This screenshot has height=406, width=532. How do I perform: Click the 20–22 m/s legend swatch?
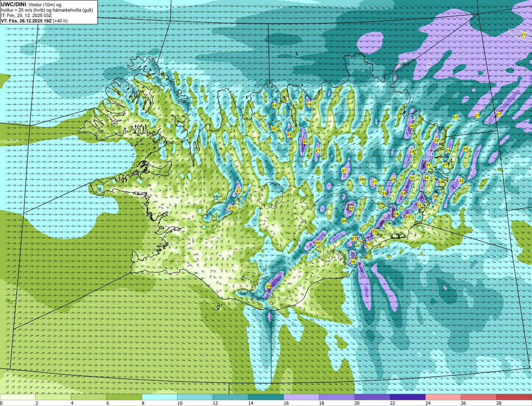tap(372, 397)
